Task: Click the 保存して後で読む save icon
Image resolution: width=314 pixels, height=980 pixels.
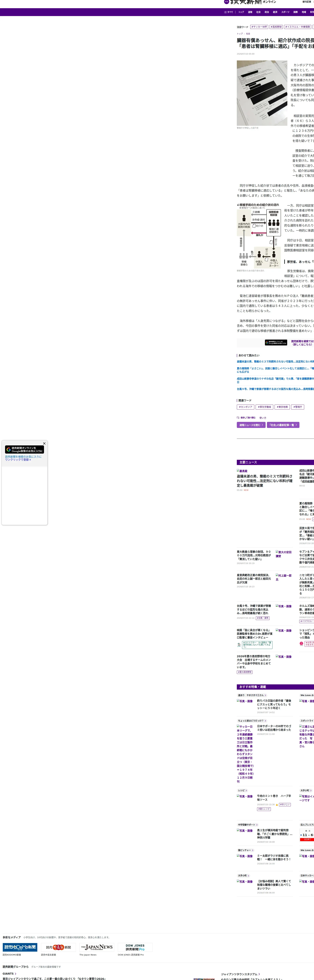Action: point(238,418)
